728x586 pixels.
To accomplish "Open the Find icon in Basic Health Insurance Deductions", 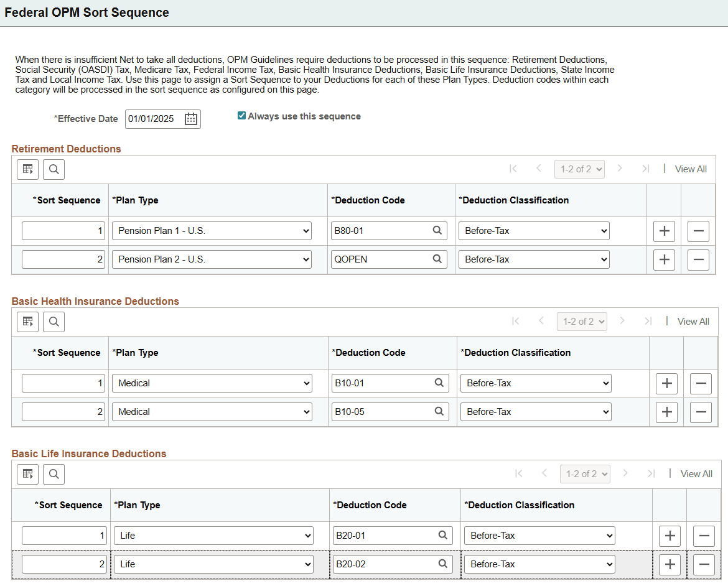I will coord(54,321).
